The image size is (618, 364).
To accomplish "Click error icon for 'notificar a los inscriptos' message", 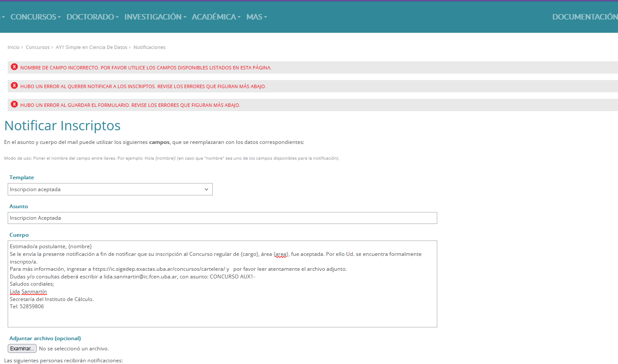I will [x=14, y=86].
